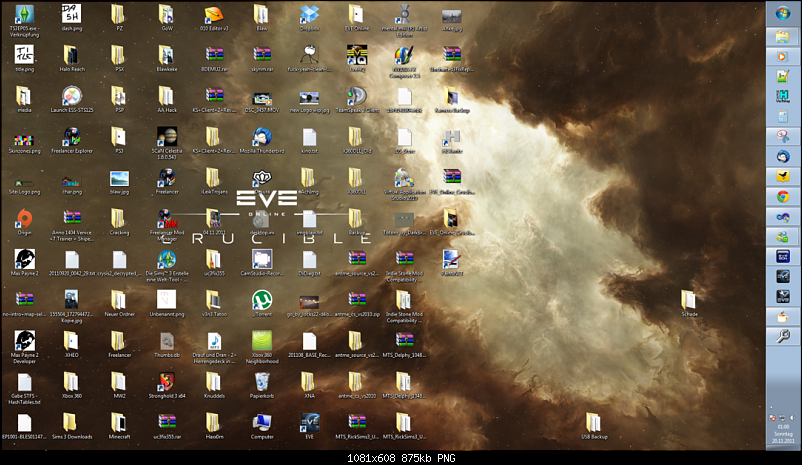802x465 pixels.
Task: Open the AA Hack folder
Action: coord(167,99)
